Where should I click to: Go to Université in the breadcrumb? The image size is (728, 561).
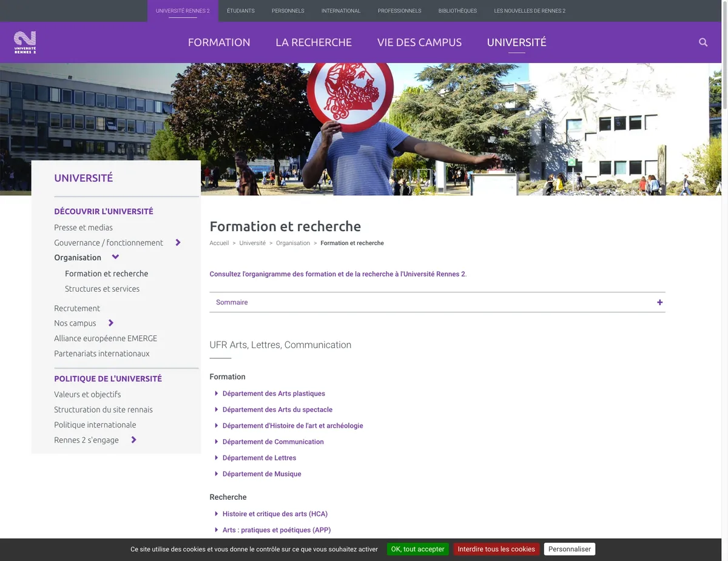point(252,243)
